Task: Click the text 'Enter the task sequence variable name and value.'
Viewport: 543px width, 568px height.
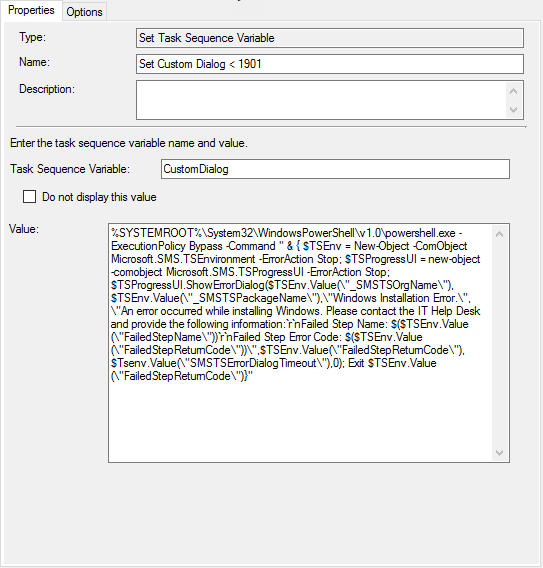Action: pyautogui.click(x=129, y=143)
